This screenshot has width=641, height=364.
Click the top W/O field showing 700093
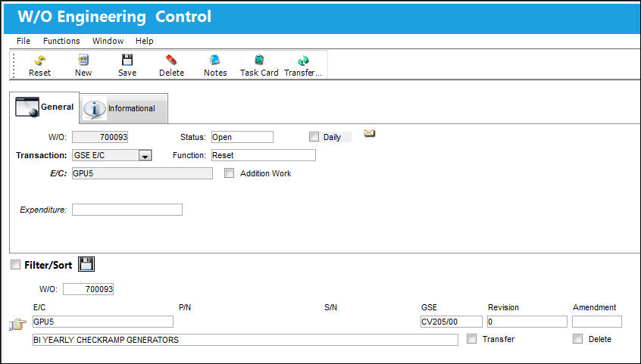tap(100, 137)
